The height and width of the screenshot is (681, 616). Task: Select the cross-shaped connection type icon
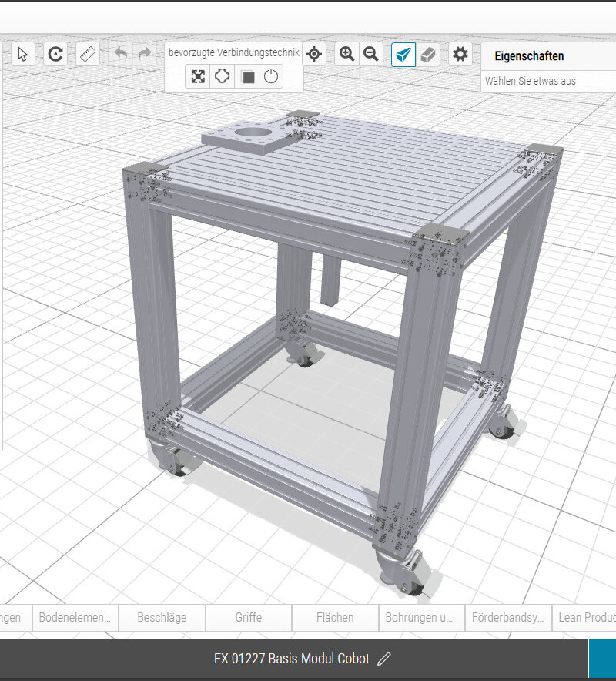[223, 77]
